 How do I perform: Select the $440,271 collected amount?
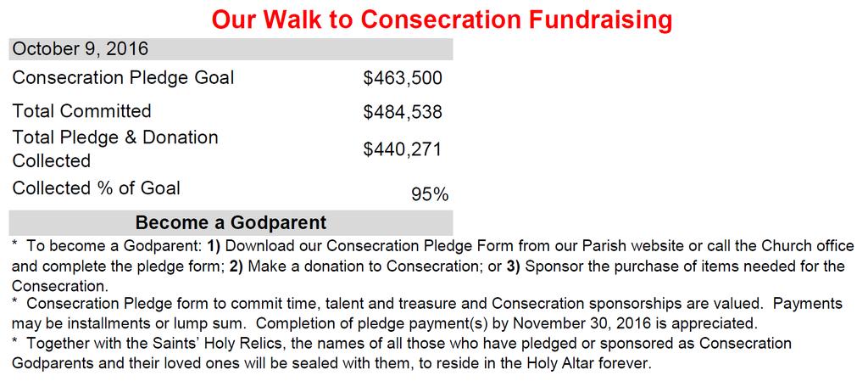point(403,149)
